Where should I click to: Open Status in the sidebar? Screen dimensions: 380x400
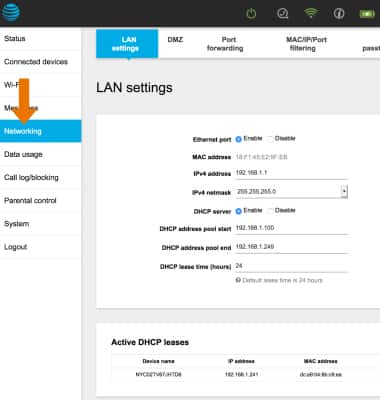coord(40,39)
